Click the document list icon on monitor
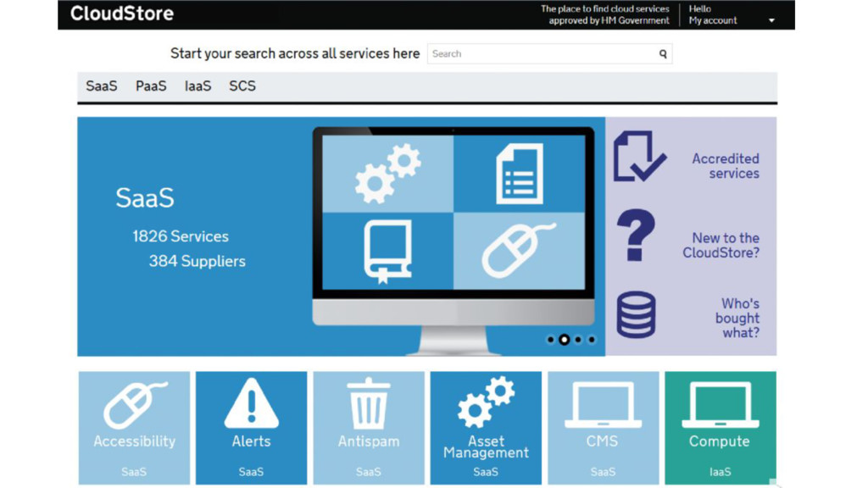This screenshot has width=868, height=488. tap(520, 173)
